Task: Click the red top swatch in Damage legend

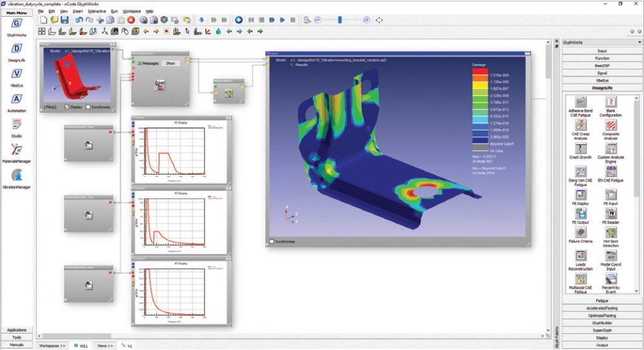Action: [480, 72]
